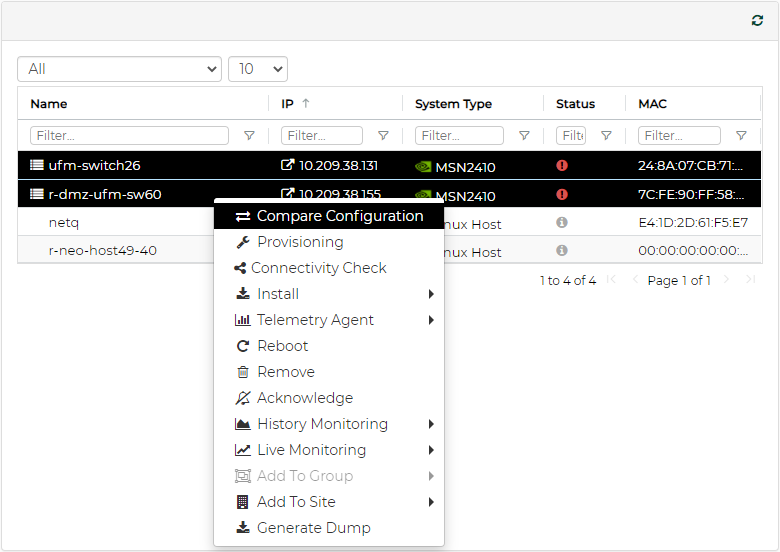Choose Acknowledge from context menu

(x=329, y=398)
